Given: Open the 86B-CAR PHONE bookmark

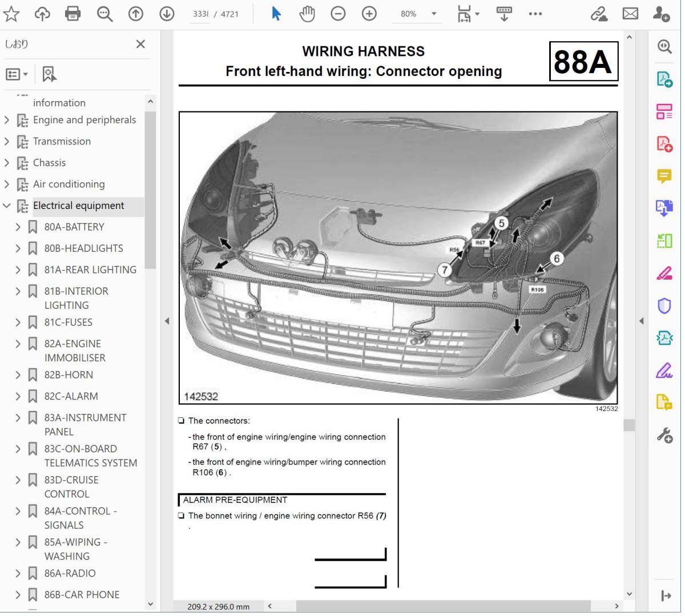Looking at the screenshot, I should 82,595.
